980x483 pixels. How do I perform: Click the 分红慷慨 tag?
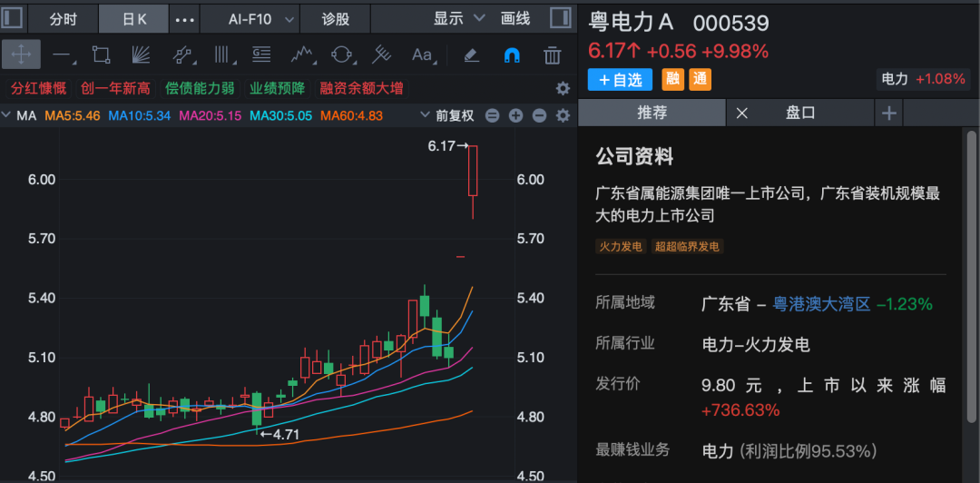[x=38, y=88]
